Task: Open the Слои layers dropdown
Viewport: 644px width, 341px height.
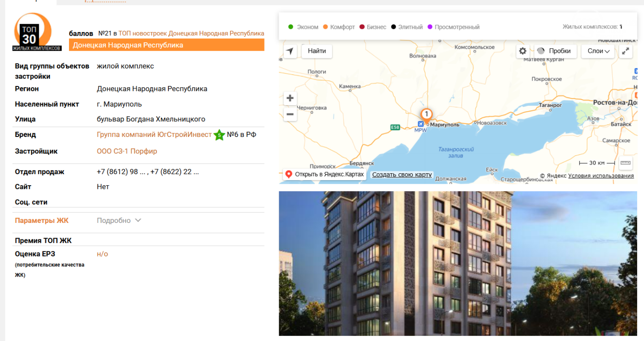Action: (598, 51)
